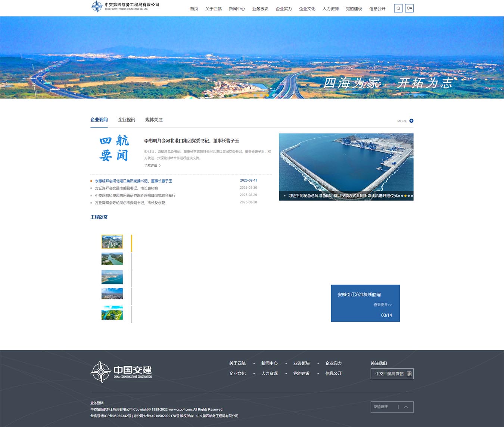This screenshot has height=427, width=504.
Task: Switch to the 企业视讯 tab
Action: click(x=126, y=120)
